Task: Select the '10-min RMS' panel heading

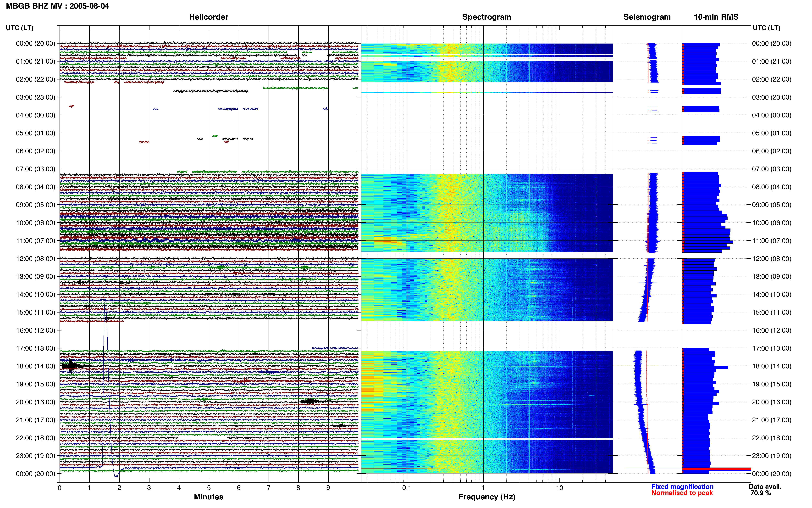Action: click(x=716, y=17)
